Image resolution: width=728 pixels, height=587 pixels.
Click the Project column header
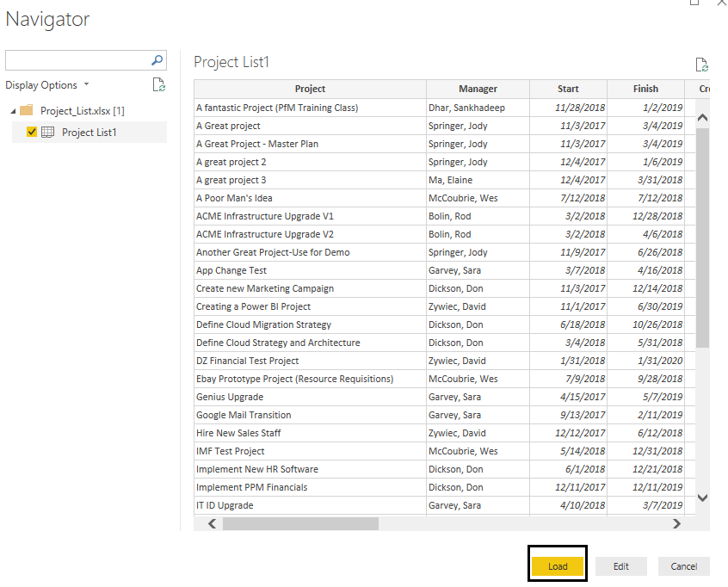[310, 89]
